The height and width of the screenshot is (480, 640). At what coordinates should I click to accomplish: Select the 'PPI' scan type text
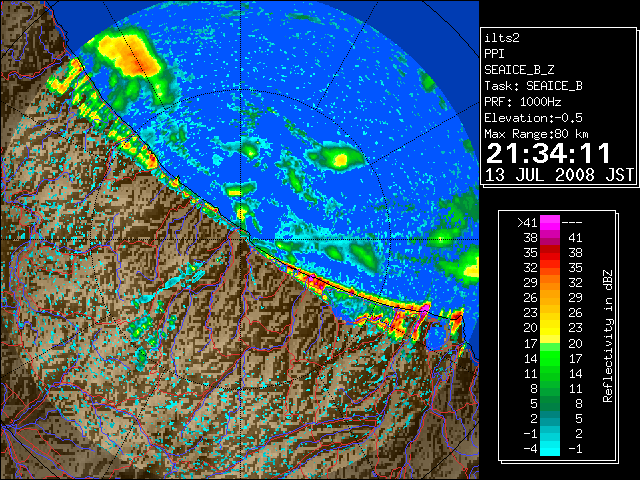pos(494,54)
